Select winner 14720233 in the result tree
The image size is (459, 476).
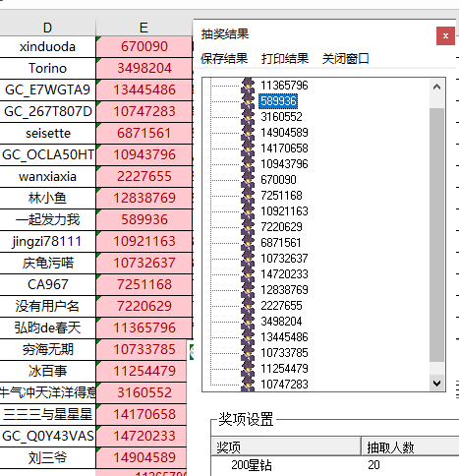[284, 274]
